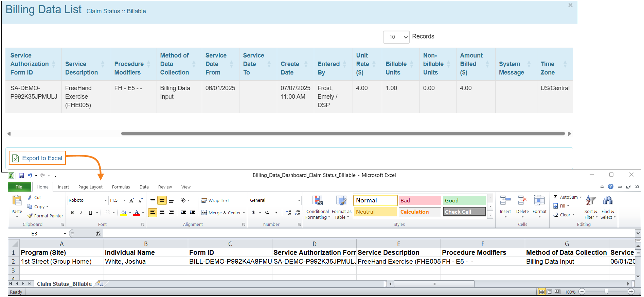
Task: Apply the Neutral cell style
Action: [x=375, y=212]
